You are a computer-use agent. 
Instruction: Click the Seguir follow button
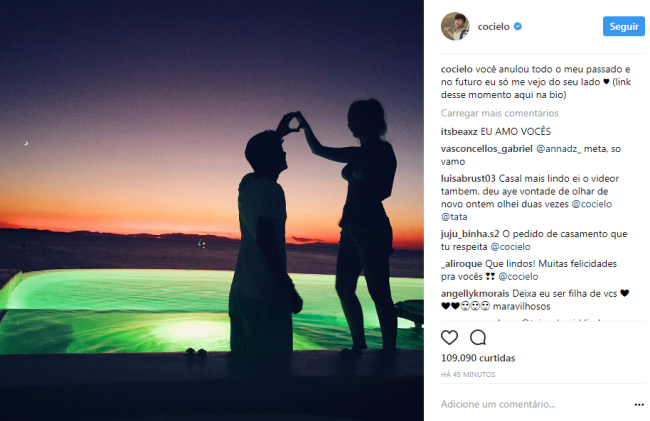coord(623,26)
